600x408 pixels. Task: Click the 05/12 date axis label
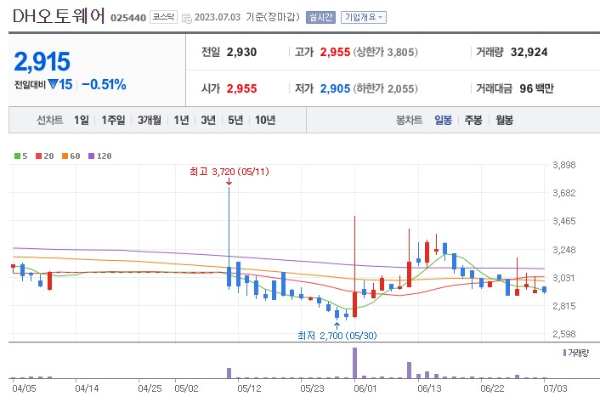[249, 388]
